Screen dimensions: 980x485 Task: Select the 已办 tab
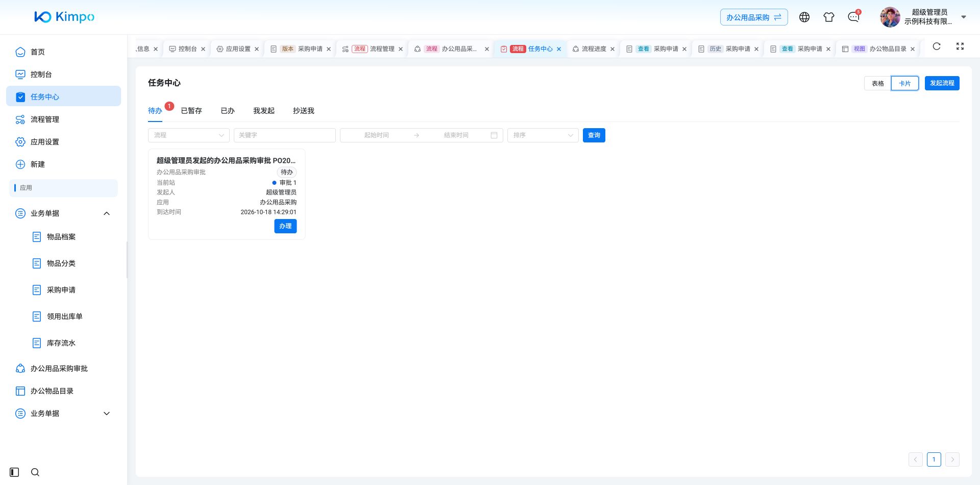coord(228,111)
